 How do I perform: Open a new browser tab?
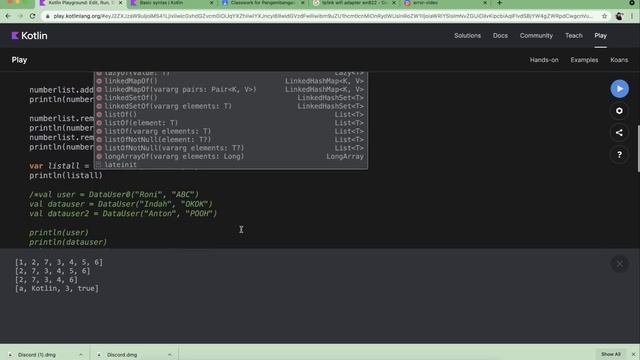point(499,3)
